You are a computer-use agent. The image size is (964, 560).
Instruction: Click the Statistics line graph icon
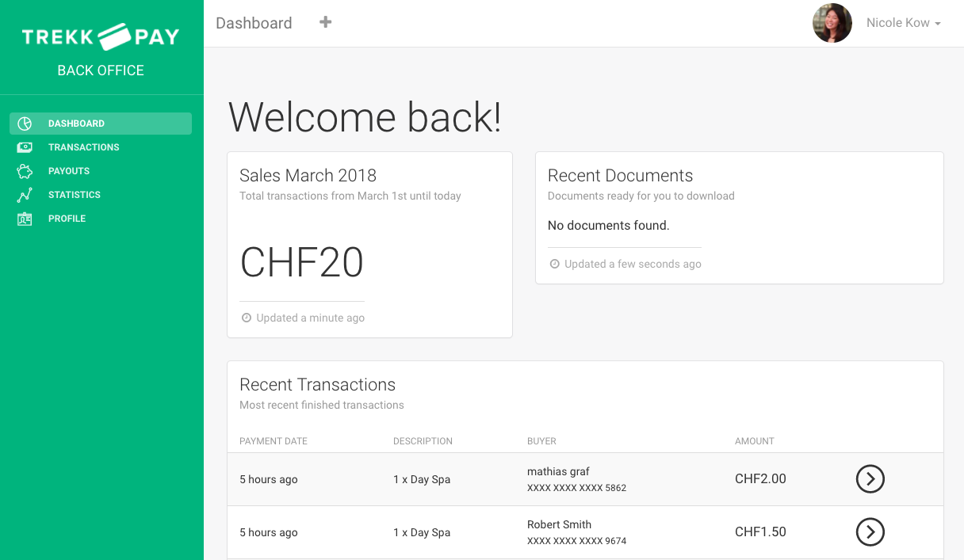[x=25, y=195]
